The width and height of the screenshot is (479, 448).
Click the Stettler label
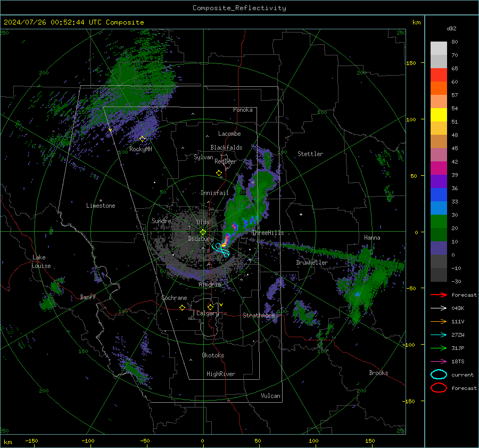pyautogui.click(x=310, y=154)
